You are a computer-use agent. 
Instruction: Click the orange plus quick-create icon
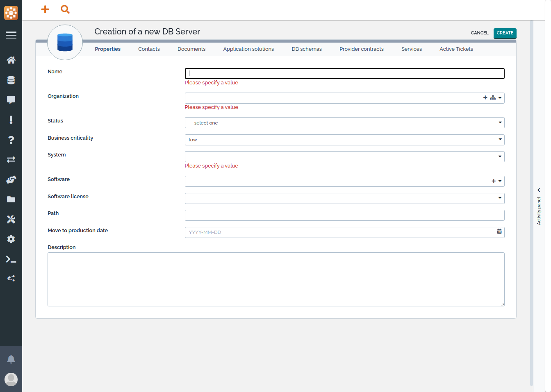click(x=45, y=9)
